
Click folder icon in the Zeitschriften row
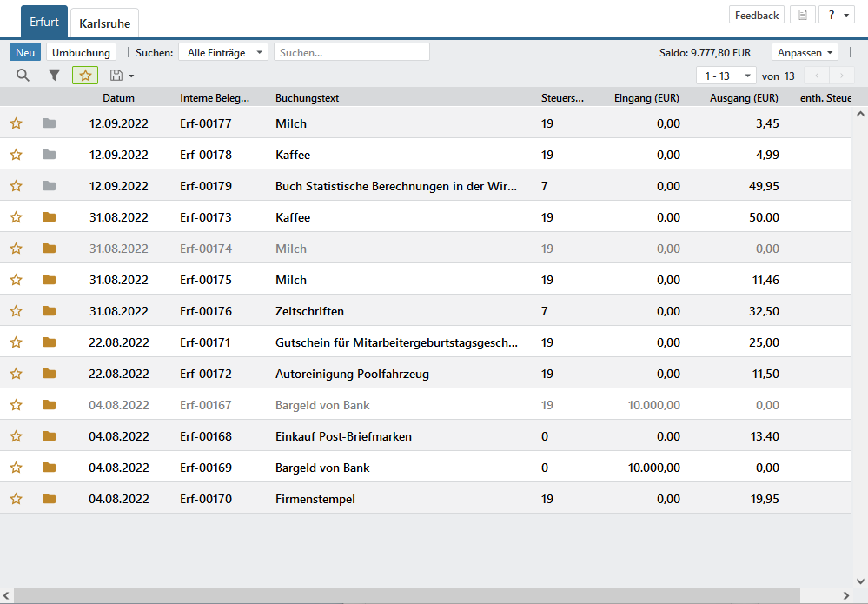(x=49, y=311)
